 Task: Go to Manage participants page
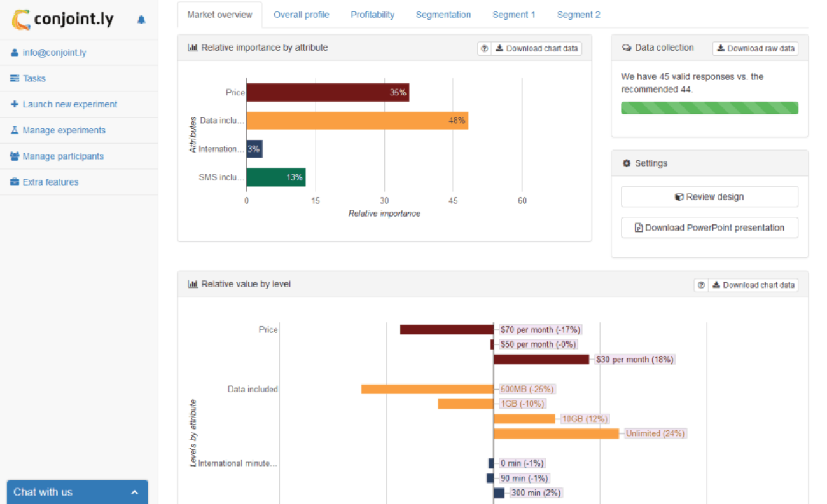[x=62, y=156]
